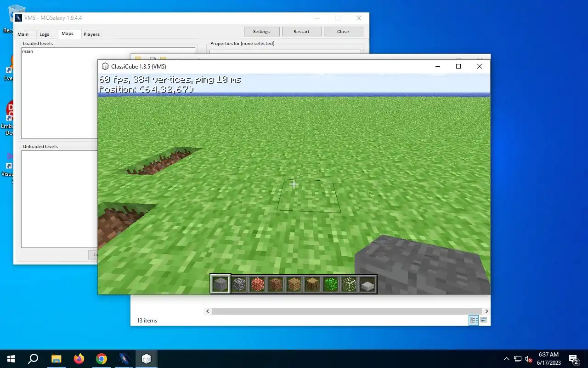The image size is (588, 368).
Task: Open File Explorer from taskbar
Action: (56, 359)
